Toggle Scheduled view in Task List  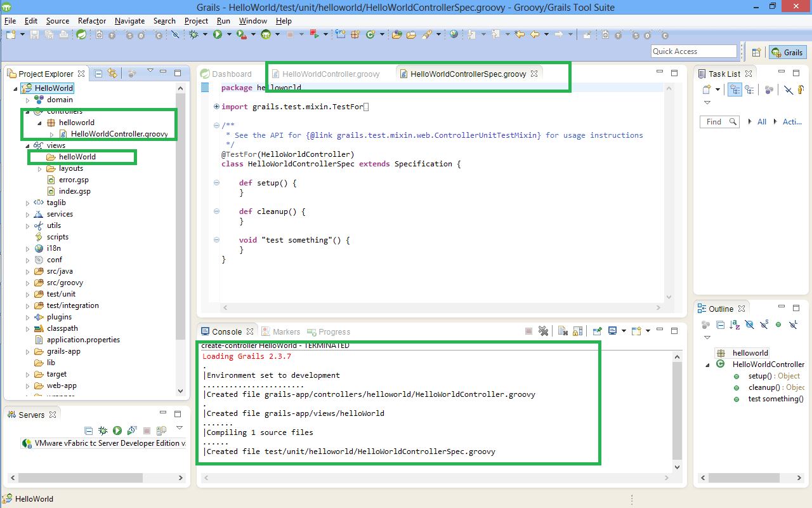(749, 90)
